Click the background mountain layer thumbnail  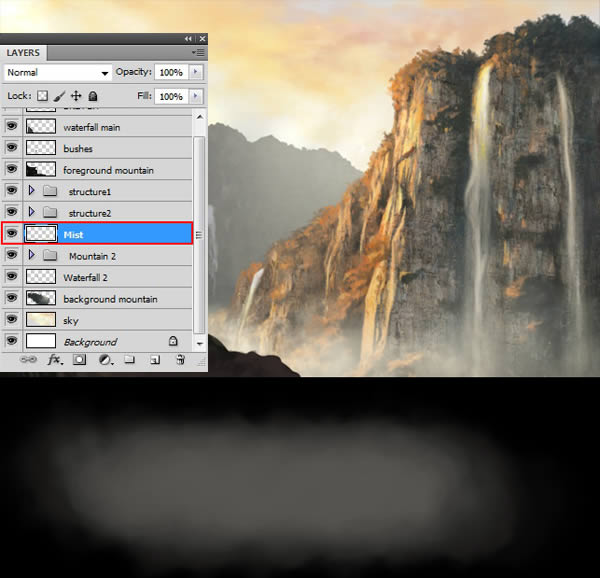tap(41, 298)
